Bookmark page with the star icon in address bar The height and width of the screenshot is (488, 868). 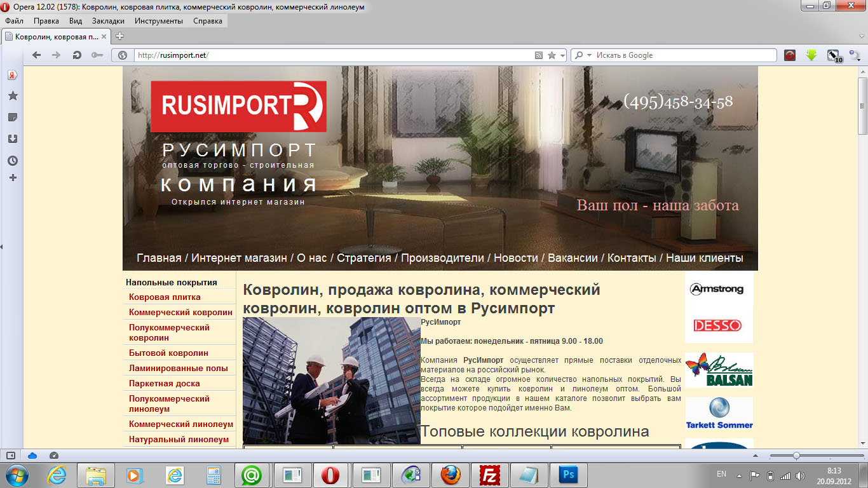pyautogui.click(x=552, y=55)
